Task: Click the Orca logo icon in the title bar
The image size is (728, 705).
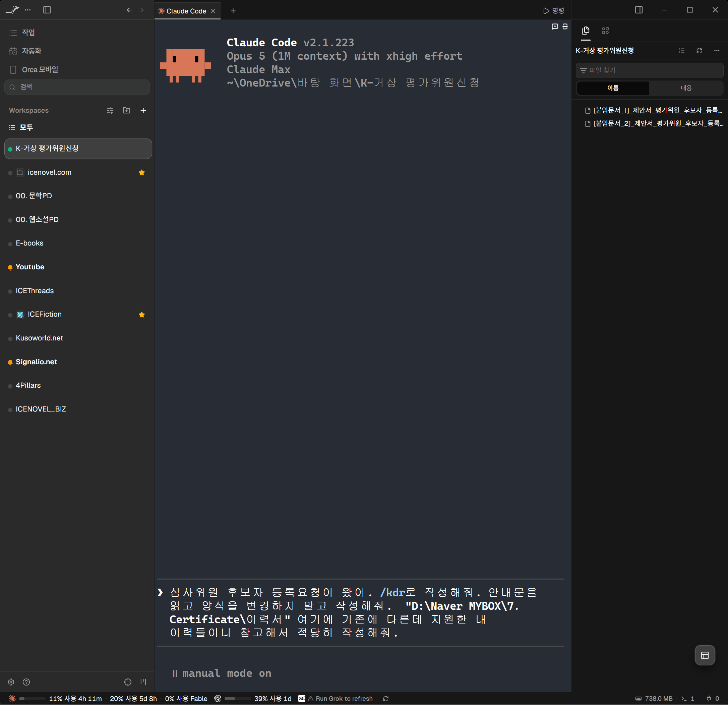Action: (x=12, y=10)
